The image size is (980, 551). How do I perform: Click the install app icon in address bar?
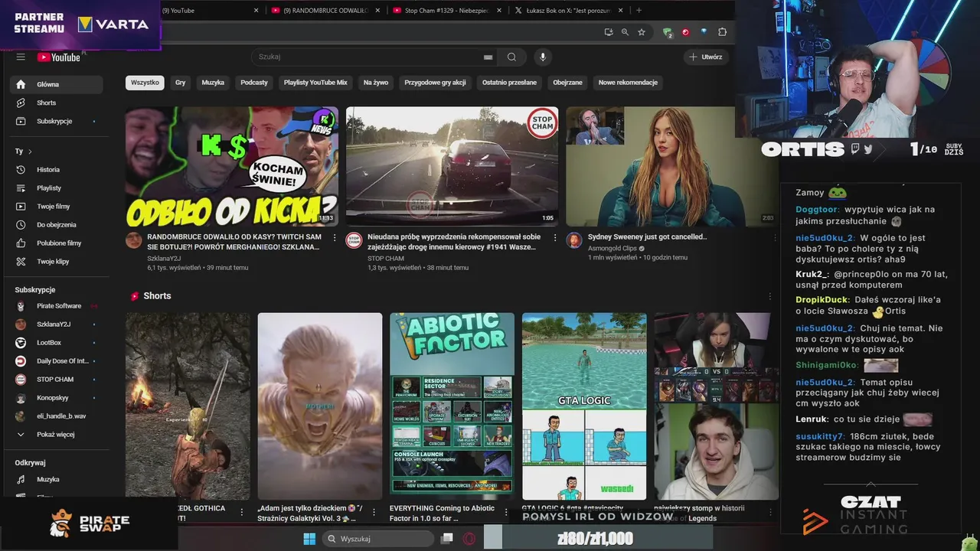click(x=609, y=32)
